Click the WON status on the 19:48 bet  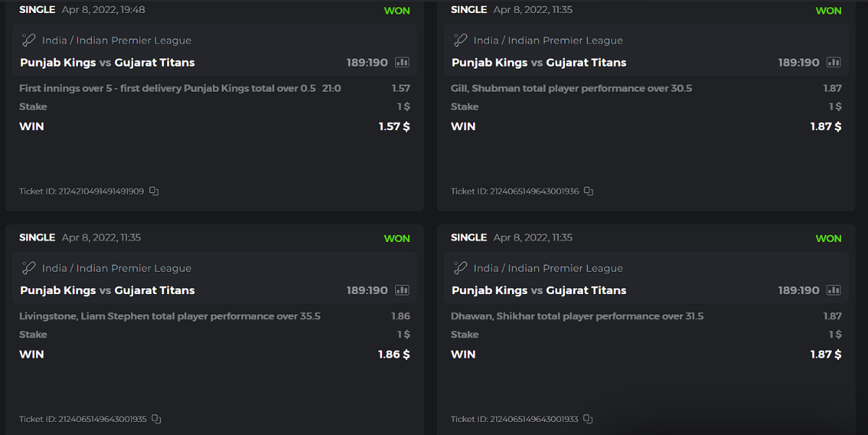[x=396, y=11]
